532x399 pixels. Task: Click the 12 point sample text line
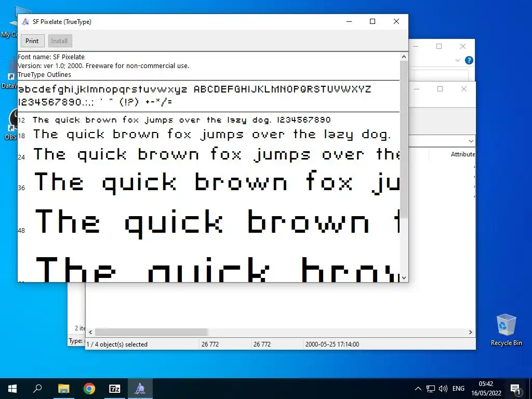[x=181, y=120]
